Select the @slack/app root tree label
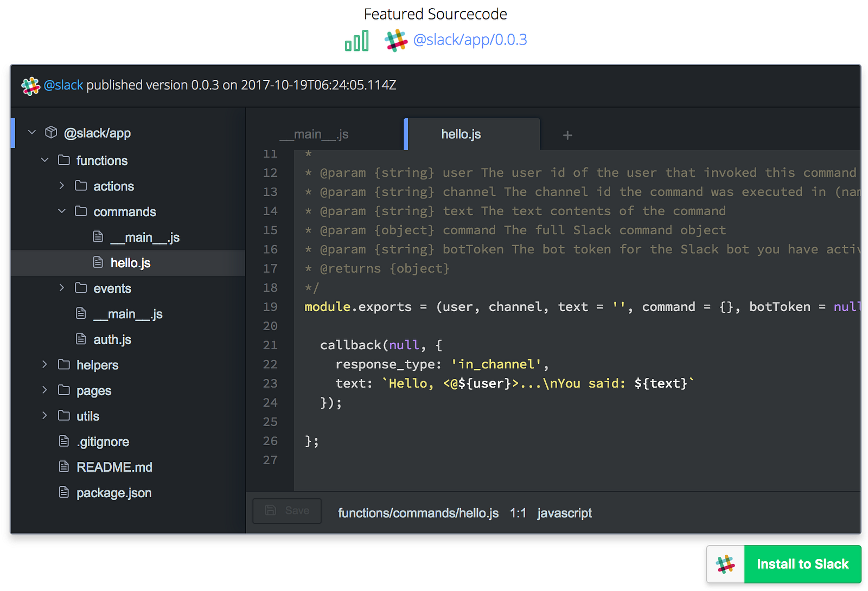The width and height of the screenshot is (868, 591). pos(97,133)
